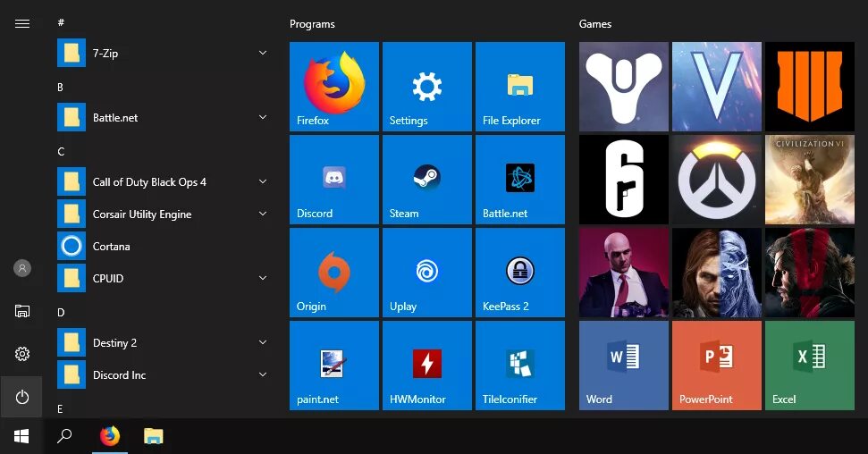The image size is (868, 454).
Task: Launch the Civilization VI tile
Action: pos(810,180)
